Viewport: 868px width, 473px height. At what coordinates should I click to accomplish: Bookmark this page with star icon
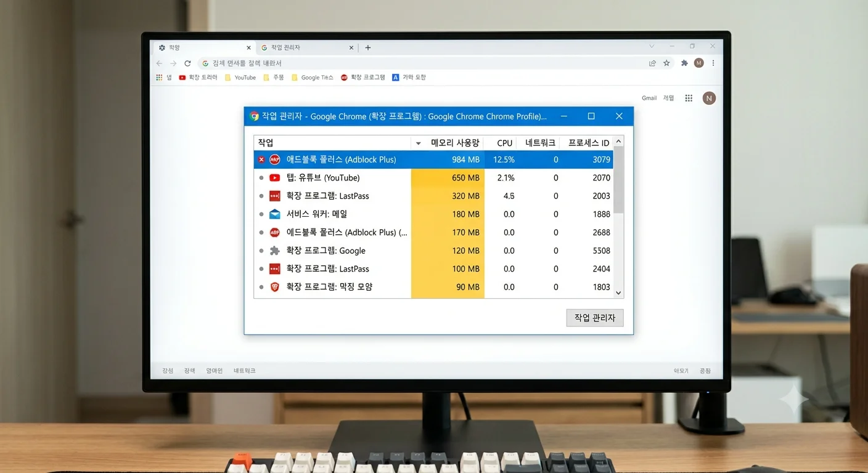pos(666,63)
